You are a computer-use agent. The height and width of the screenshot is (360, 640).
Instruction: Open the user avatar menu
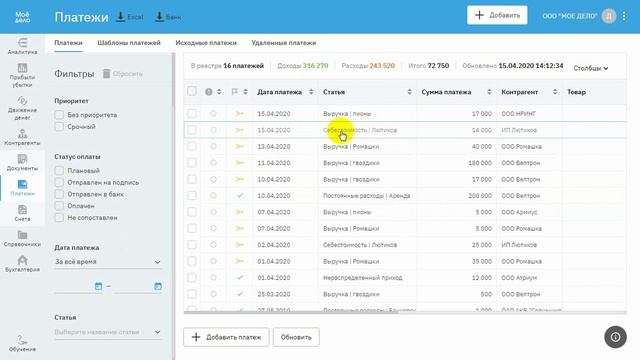[x=609, y=16]
